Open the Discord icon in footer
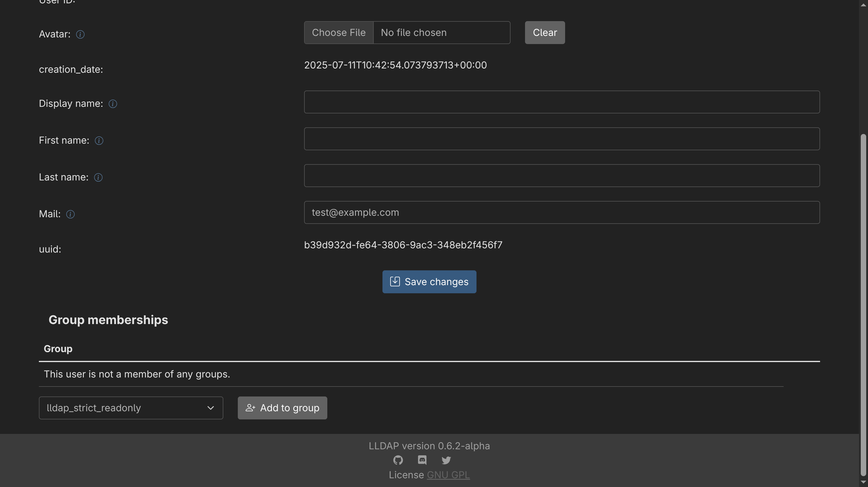 pos(422,460)
